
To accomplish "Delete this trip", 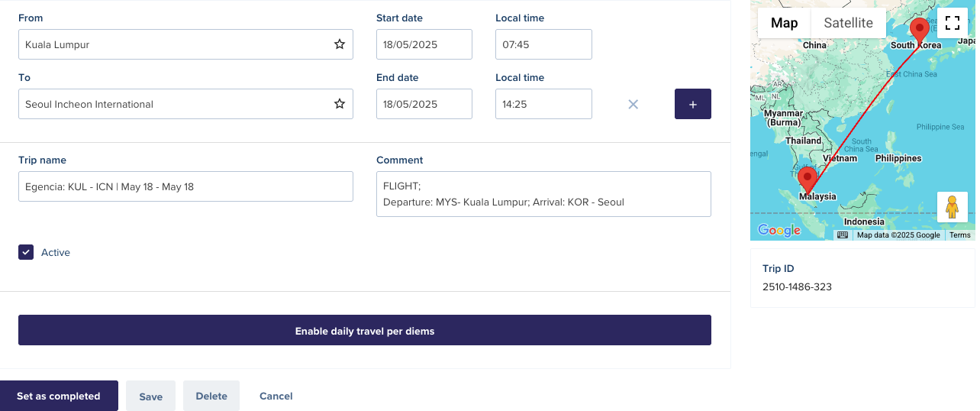I will [x=211, y=396].
